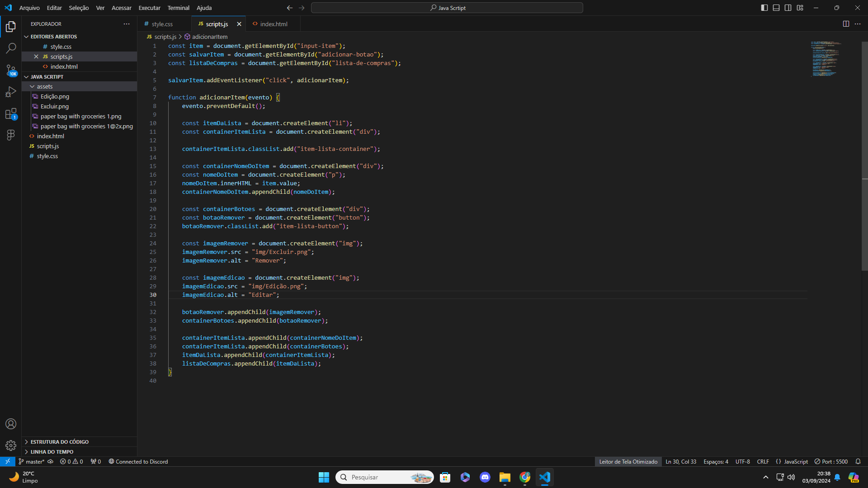The height and width of the screenshot is (488, 868).
Task: Close the scripts.js tab
Action: (239, 24)
